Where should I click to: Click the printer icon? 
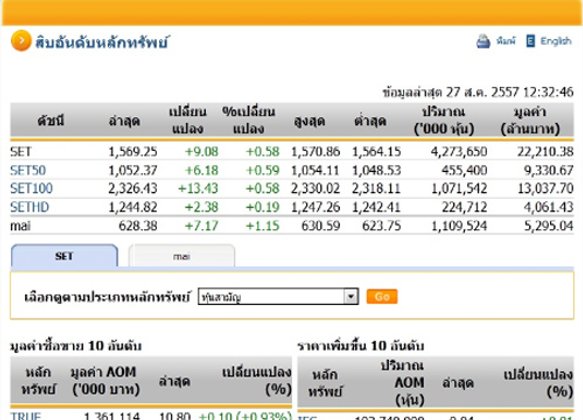[483, 41]
